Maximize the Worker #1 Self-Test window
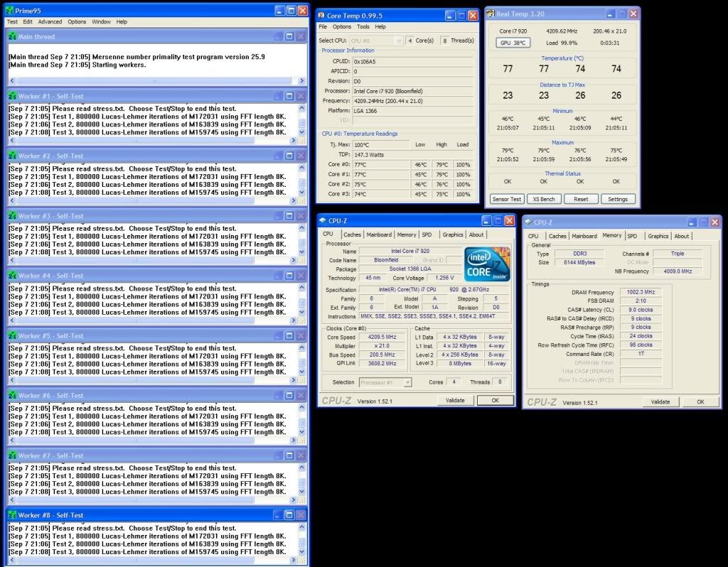 click(289, 96)
